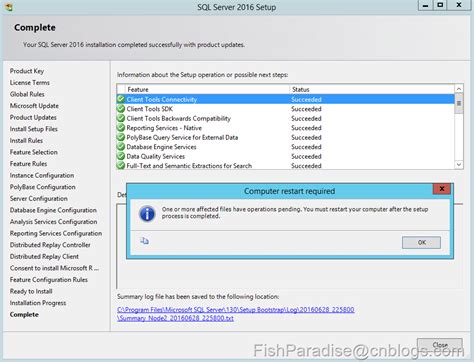The image size is (474, 362).
Task: Select Full-Text and Semantic Extractions row
Action: (x=285, y=166)
